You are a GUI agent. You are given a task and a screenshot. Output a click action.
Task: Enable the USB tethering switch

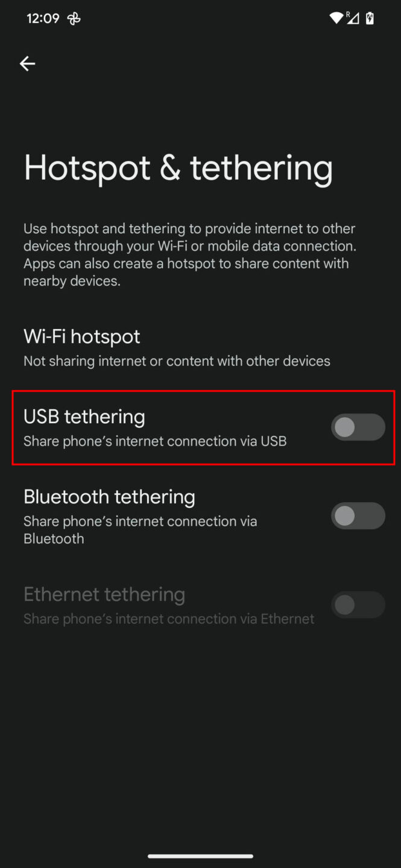tap(358, 427)
